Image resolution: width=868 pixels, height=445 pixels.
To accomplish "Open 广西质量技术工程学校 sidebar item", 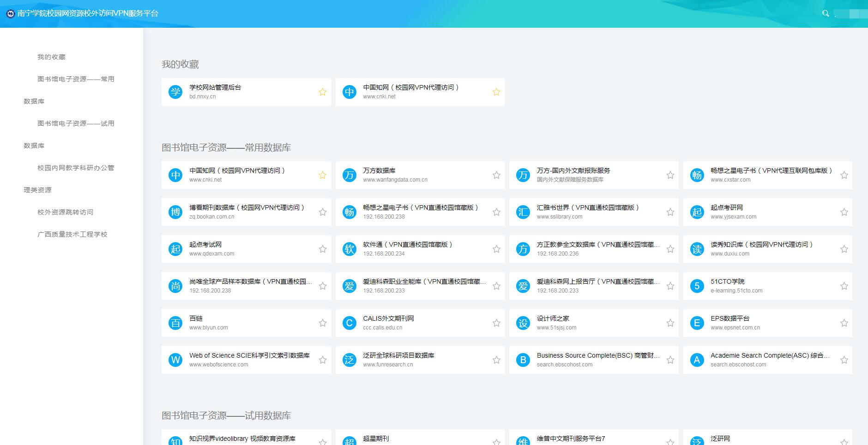I will [x=72, y=234].
